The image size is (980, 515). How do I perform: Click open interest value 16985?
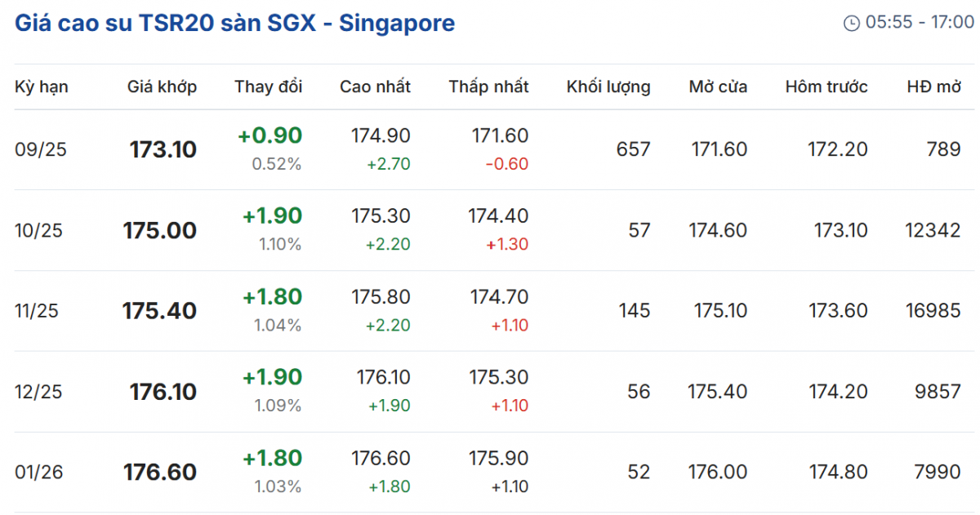[x=933, y=311]
